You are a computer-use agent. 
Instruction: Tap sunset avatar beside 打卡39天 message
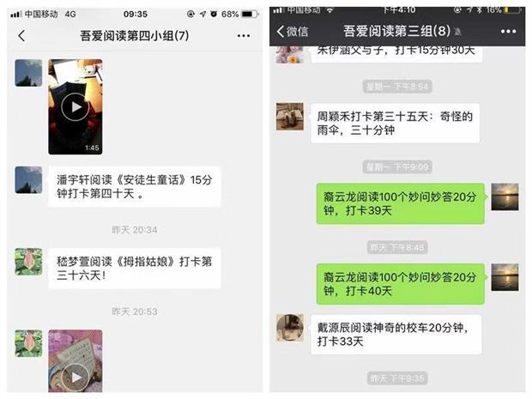click(505, 196)
